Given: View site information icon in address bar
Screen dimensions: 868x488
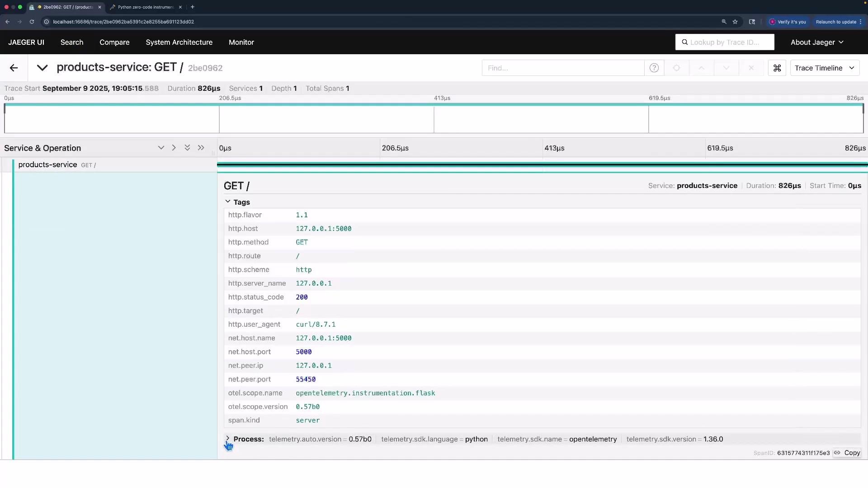Looking at the screenshot, I should 46,22.
